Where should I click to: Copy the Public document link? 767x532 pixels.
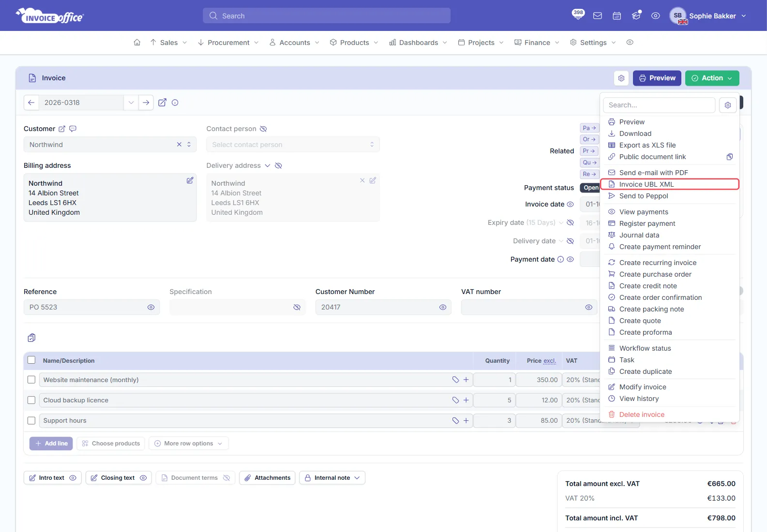[730, 157]
